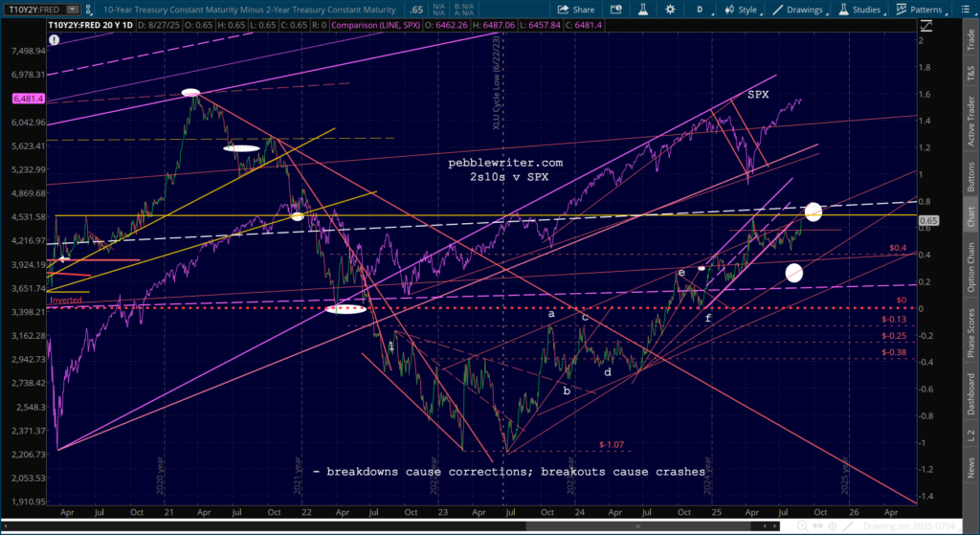Click the pan arrows tool at bottom

pos(817,527)
